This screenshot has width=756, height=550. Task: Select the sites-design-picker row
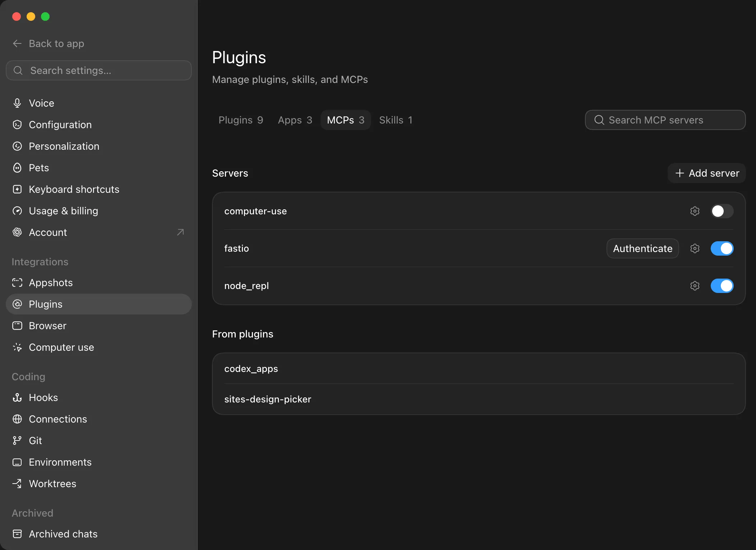pyautogui.click(x=479, y=399)
